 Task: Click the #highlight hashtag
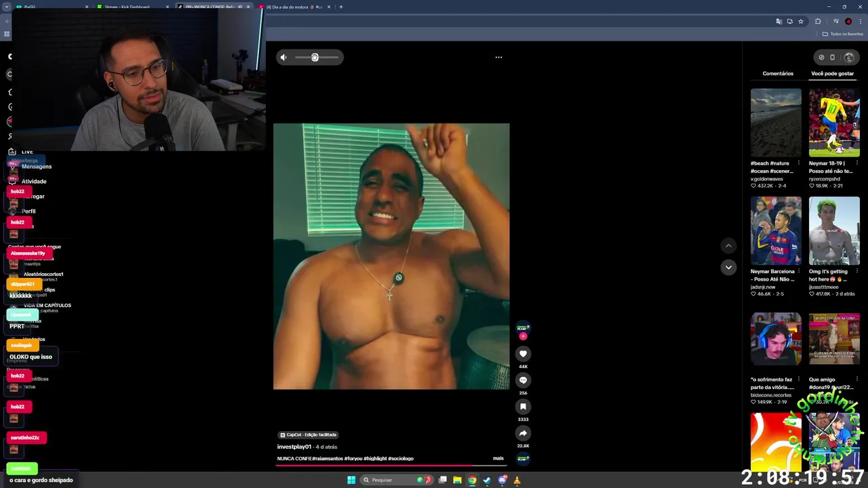pos(375,459)
